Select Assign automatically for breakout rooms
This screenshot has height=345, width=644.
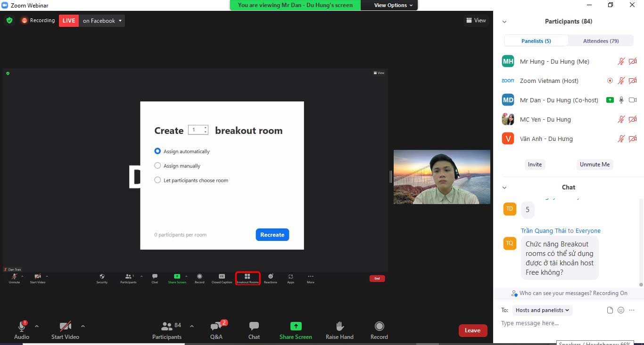[157, 151]
